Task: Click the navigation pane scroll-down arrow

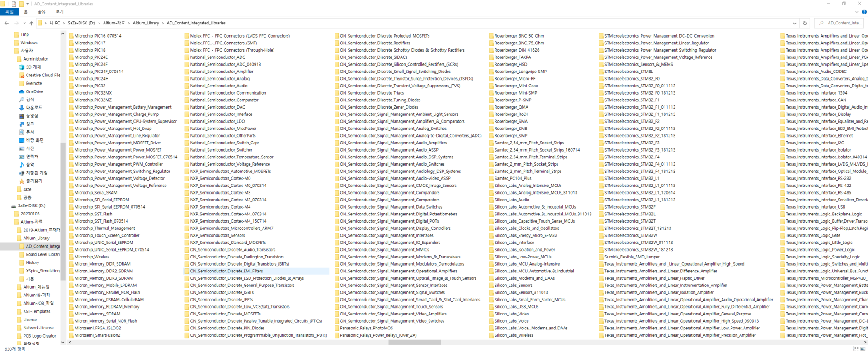Action: pyautogui.click(x=63, y=343)
